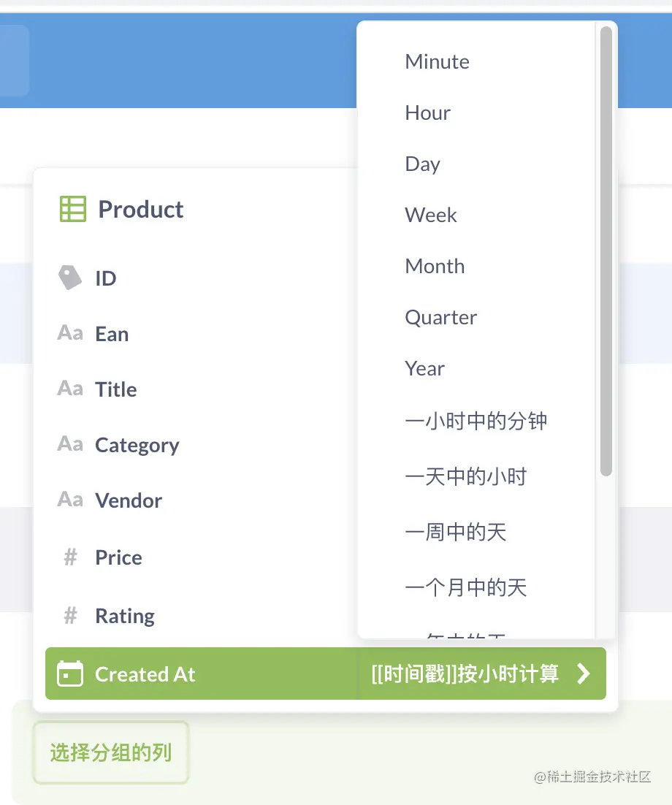Pick Month grouping option
Viewport: 672px width, 805px height.
point(435,267)
